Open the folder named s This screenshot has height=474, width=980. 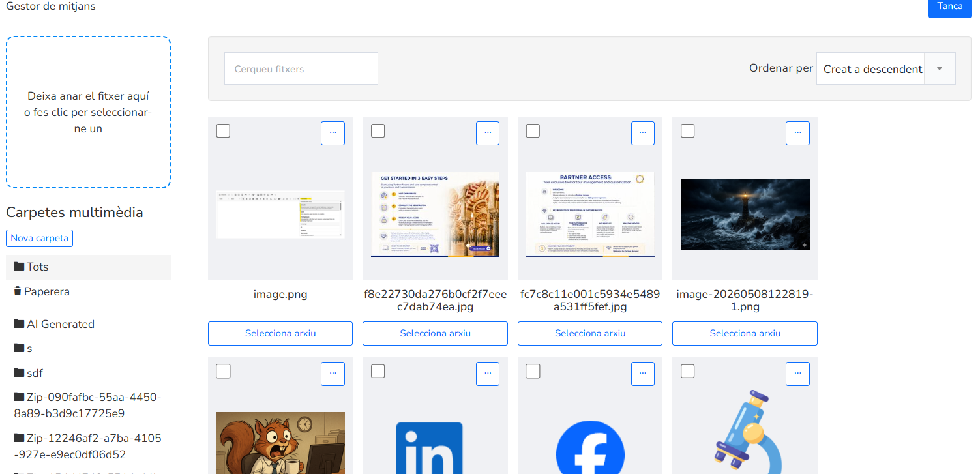pos(89,348)
